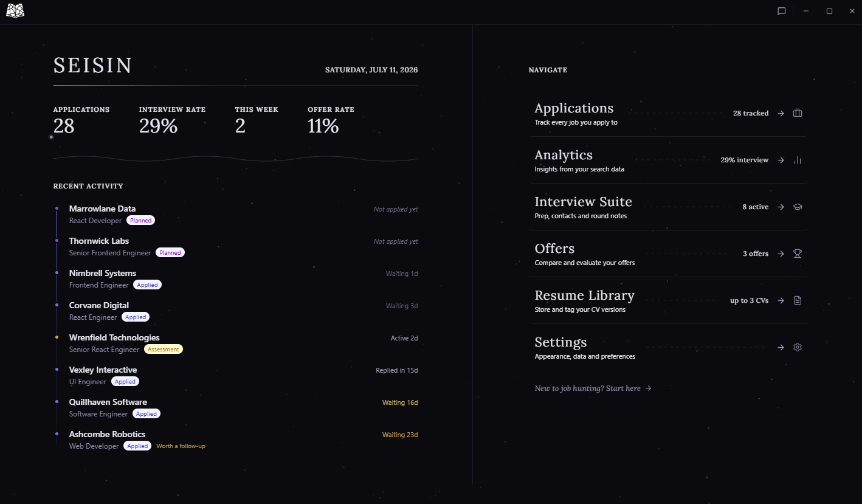Click the Recent Activity section heading
The height and width of the screenshot is (504, 862).
click(x=88, y=186)
